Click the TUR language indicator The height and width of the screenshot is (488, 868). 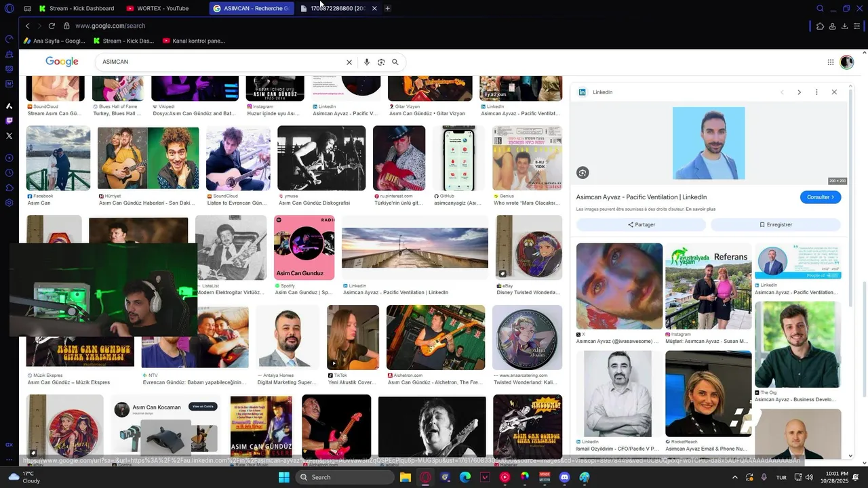point(781,477)
